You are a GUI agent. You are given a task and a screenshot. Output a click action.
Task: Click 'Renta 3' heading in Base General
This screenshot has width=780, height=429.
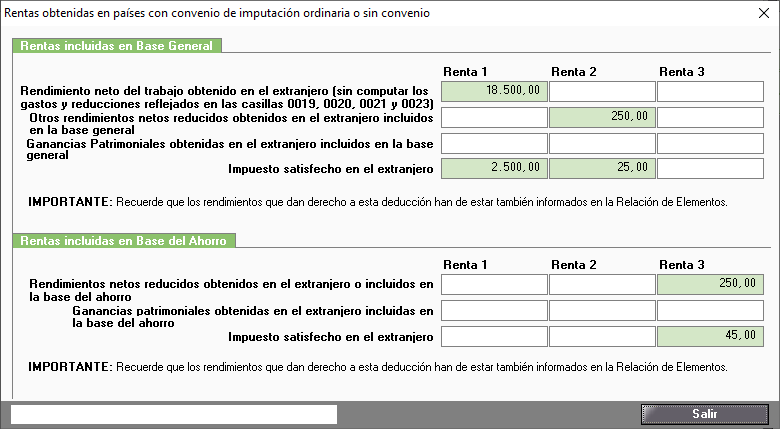[x=682, y=72]
